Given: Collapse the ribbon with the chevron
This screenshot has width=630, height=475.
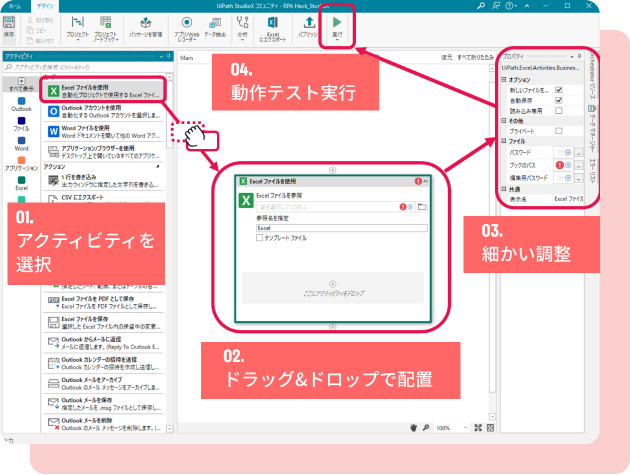Looking at the screenshot, I should (x=527, y=6).
